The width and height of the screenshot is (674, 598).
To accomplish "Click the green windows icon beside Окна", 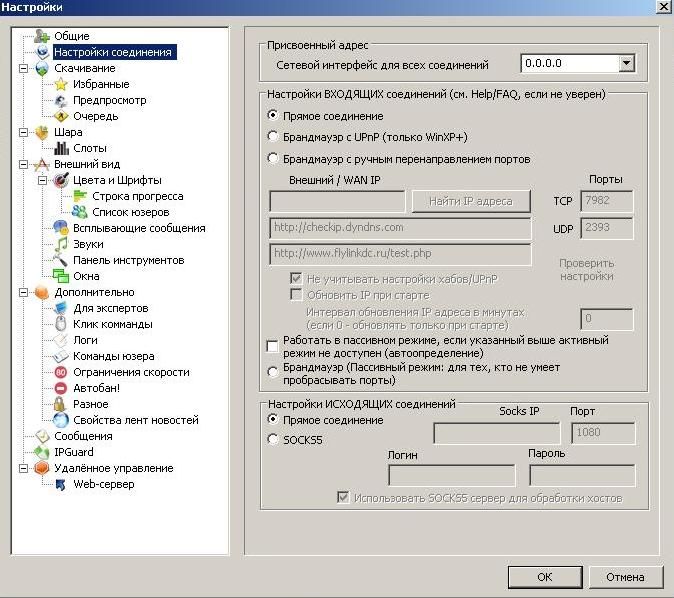I will (61, 276).
